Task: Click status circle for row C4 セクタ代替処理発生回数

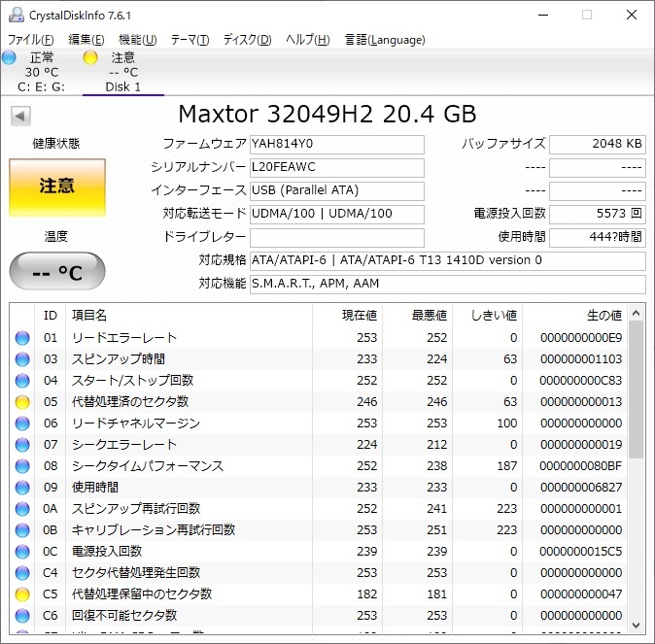Action: (x=22, y=572)
